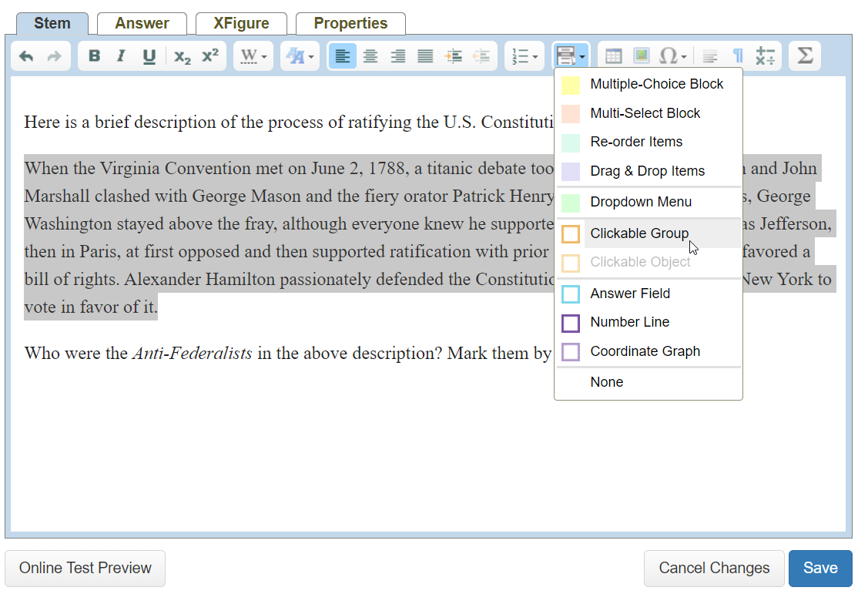Screen dimensions: 868x604
Task: Save the question
Action: click(x=820, y=569)
